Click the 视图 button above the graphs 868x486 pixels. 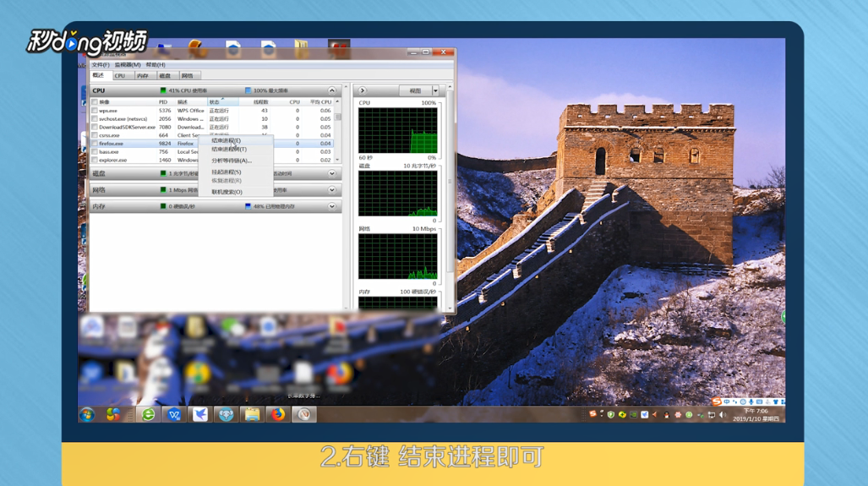[x=415, y=90]
